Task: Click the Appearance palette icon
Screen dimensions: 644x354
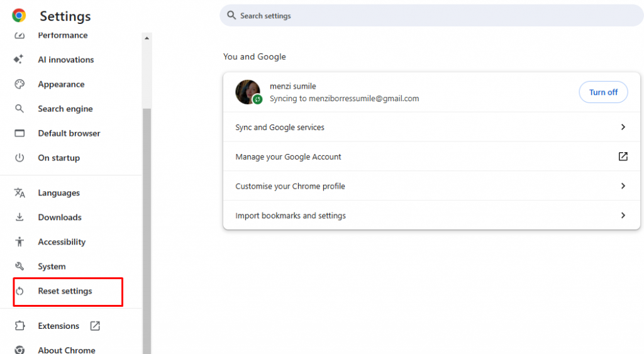Action: pyautogui.click(x=19, y=84)
